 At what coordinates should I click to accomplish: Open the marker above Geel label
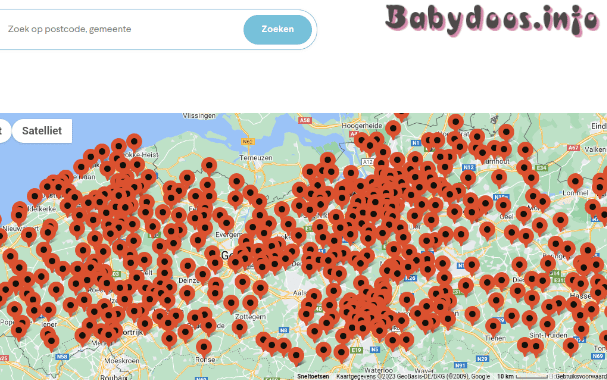(x=503, y=205)
